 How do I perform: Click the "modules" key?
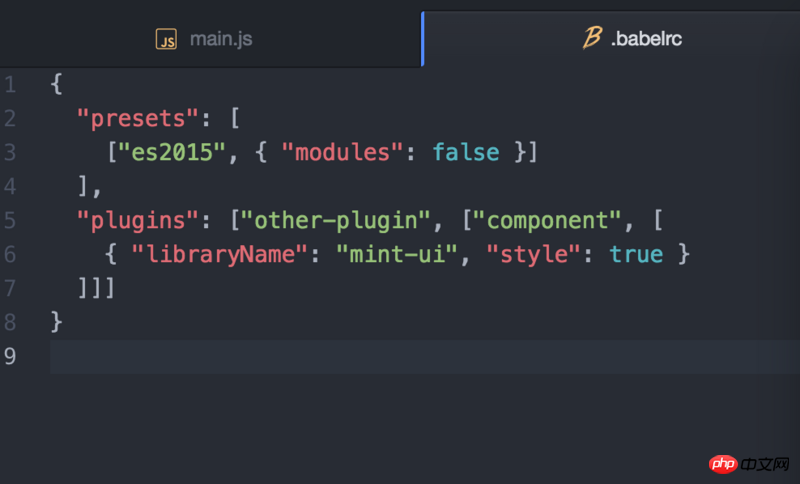click(x=342, y=152)
